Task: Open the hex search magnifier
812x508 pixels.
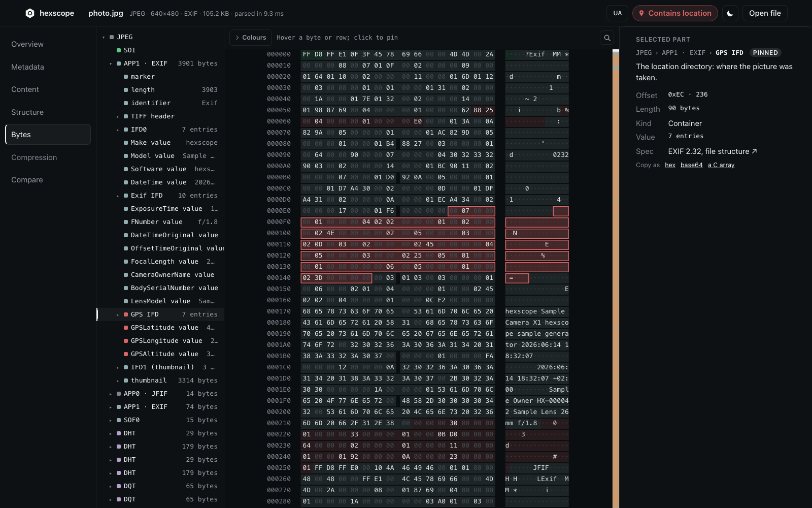Action: click(x=607, y=38)
